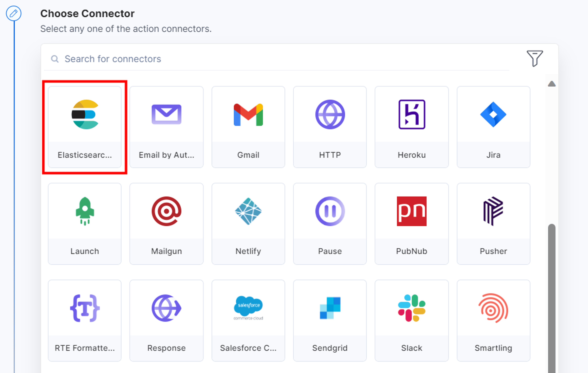The height and width of the screenshot is (373, 588).
Task: Pick the Gmail connector
Action: [248, 127]
